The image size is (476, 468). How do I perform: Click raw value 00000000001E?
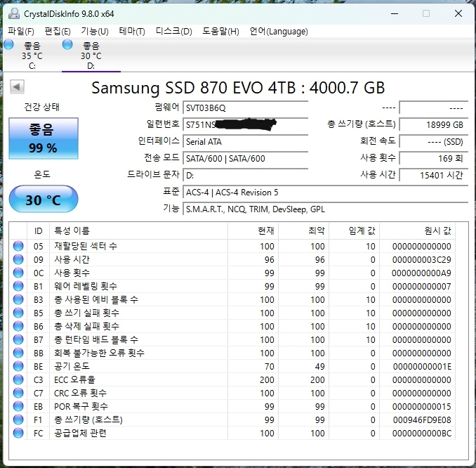tap(422, 367)
